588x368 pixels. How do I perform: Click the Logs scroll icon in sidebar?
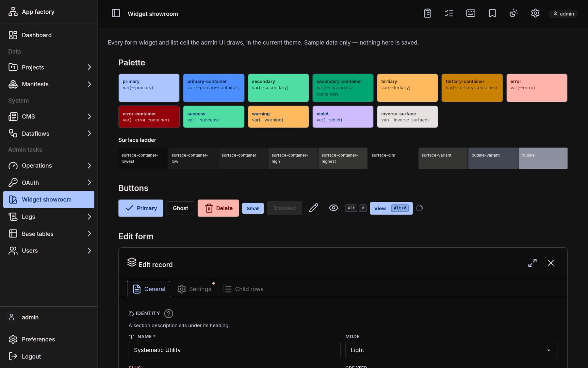(x=13, y=217)
